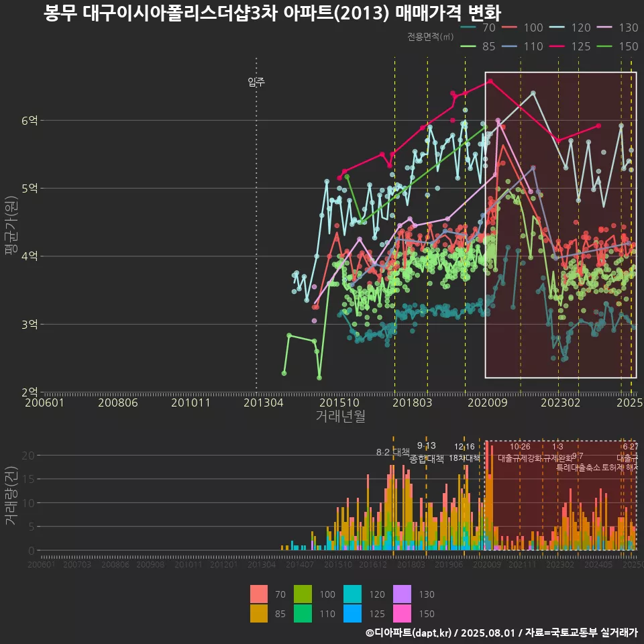Click the 4억 y-axis label
Screen dimensions: 644x644
pyautogui.click(x=30, y=256)
